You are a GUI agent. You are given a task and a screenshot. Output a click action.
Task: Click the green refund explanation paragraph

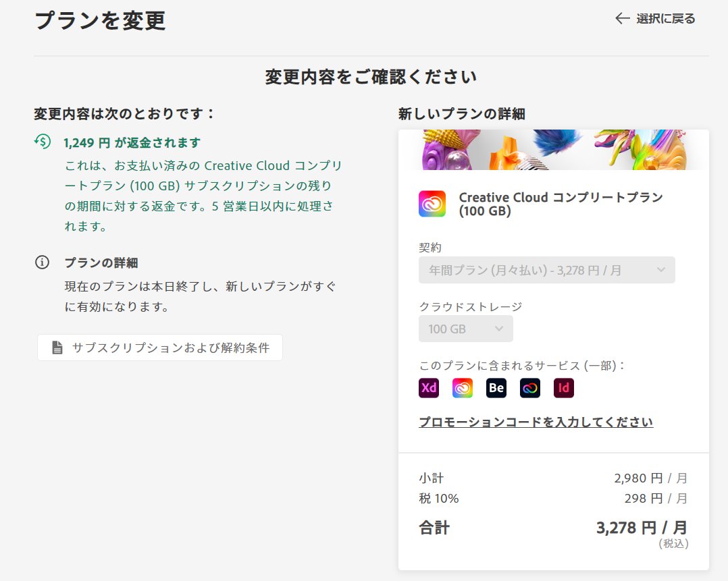click(x=203, y=196)
